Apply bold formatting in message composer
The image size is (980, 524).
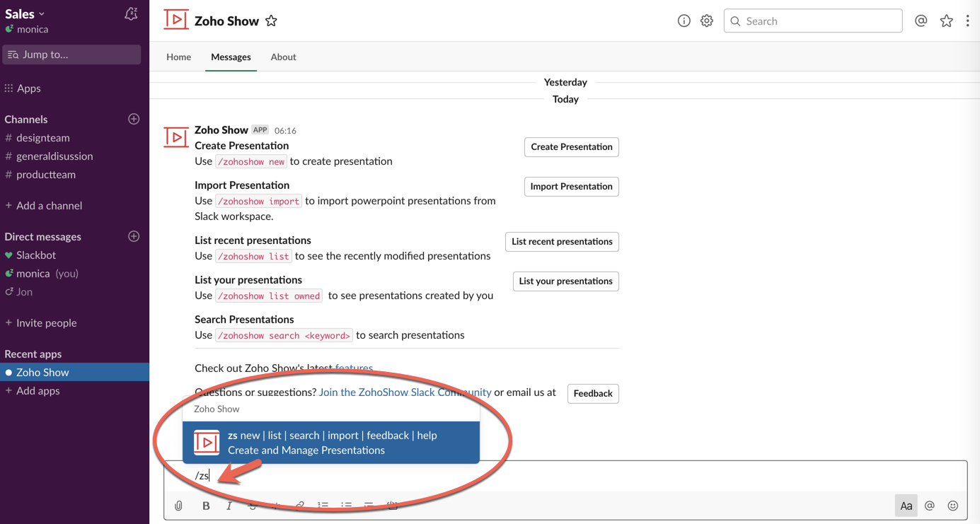click(x=206, y=506)
